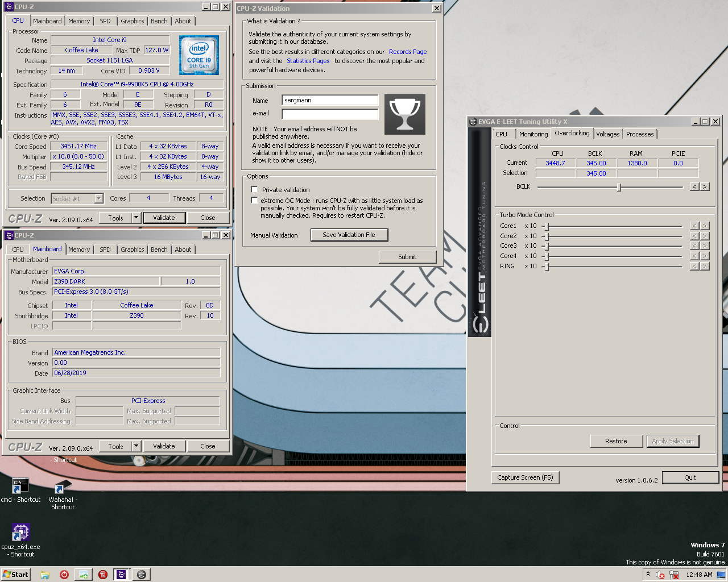Decrease RING multiplier with left arrow

point(694,266)
